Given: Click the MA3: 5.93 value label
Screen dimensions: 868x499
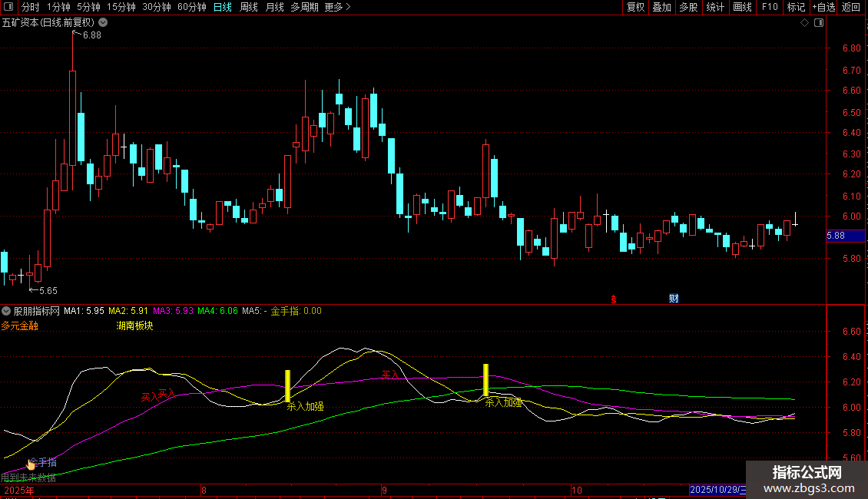Looking at the screenshot, I should pyautogui.click(x=174, y=311).
